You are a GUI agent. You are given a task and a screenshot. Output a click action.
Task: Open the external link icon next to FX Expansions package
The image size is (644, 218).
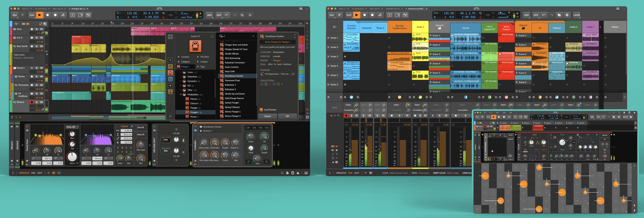pos(293,74)
